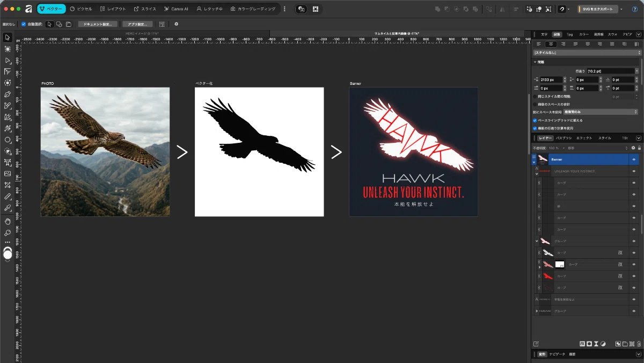Select the Move tool in the left toolbar
Screen dimensions: 644x363
8,38
